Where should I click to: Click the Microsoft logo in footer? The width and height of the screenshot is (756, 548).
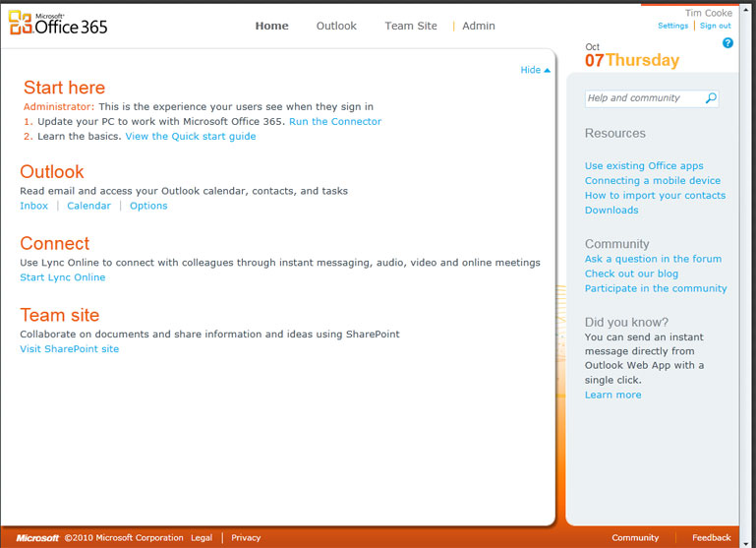coord(37,538)
